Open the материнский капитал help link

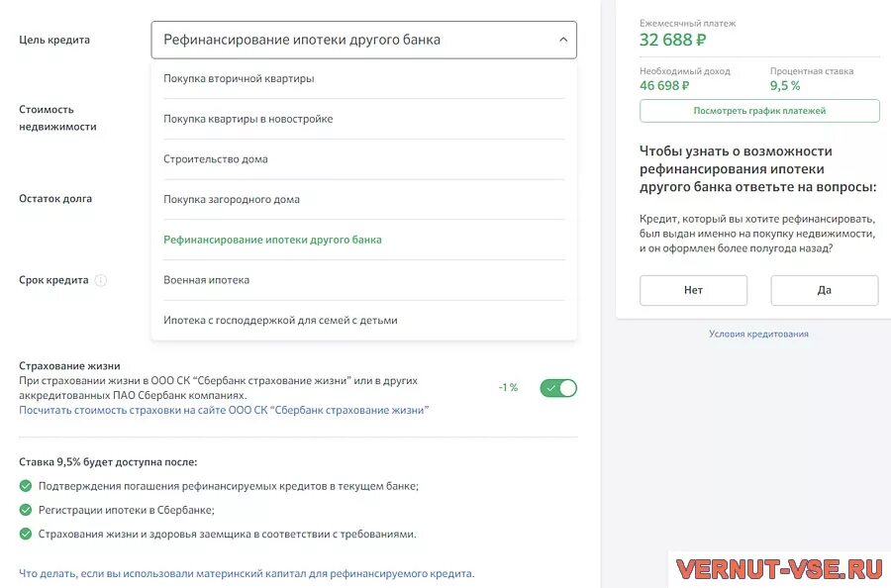point(247,573)
